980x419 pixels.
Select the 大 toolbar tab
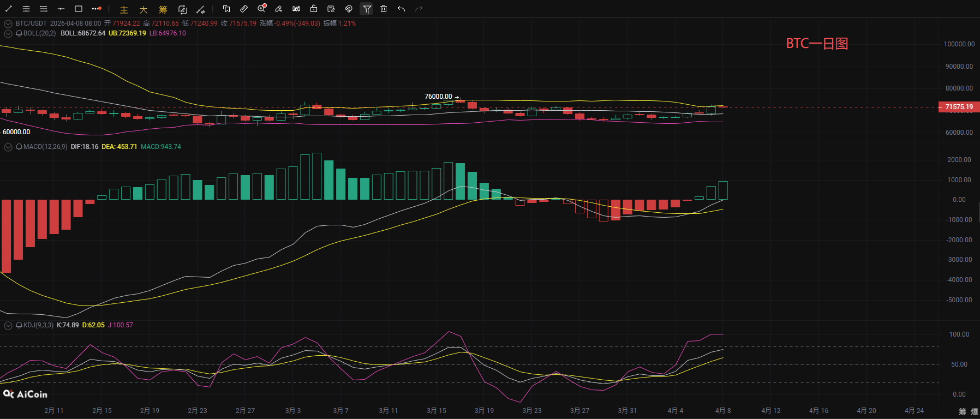144,10
